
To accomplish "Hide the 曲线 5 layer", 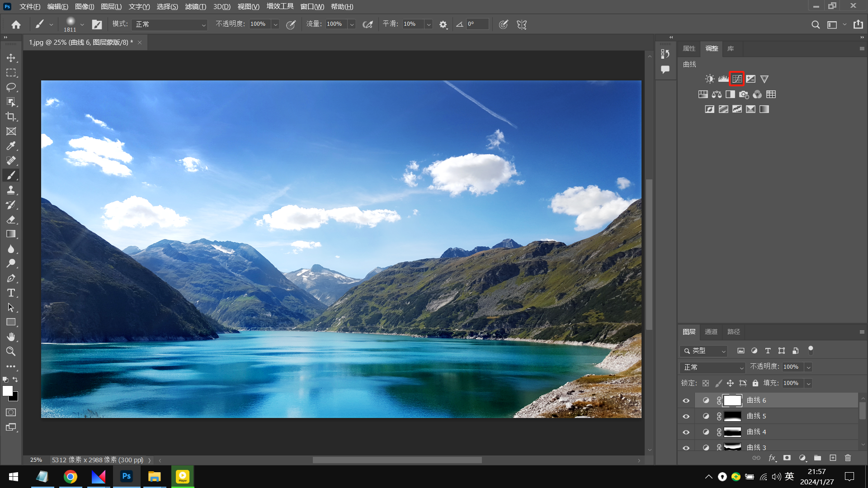I will point(686,417).
